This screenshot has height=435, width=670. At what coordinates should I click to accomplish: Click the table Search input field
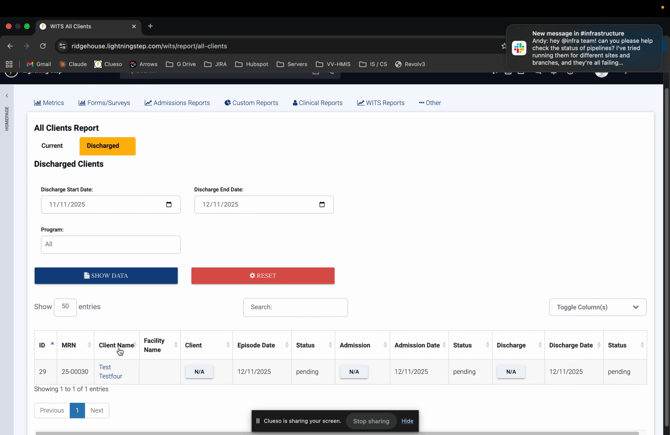coord(295,307)
